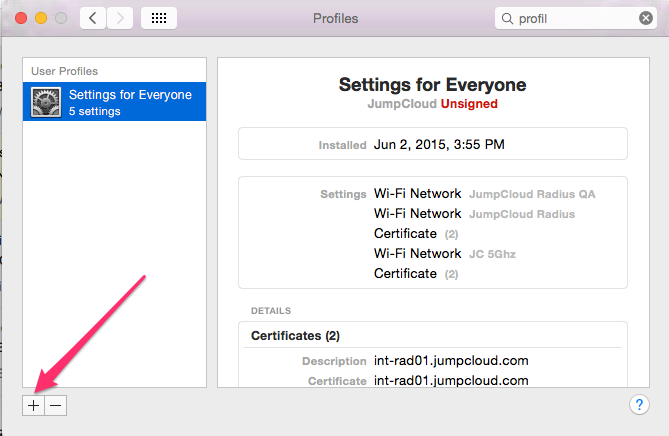Go forward with the right chevron button
Viewport: 669px width, 436px height.
(x=120, y=18)
